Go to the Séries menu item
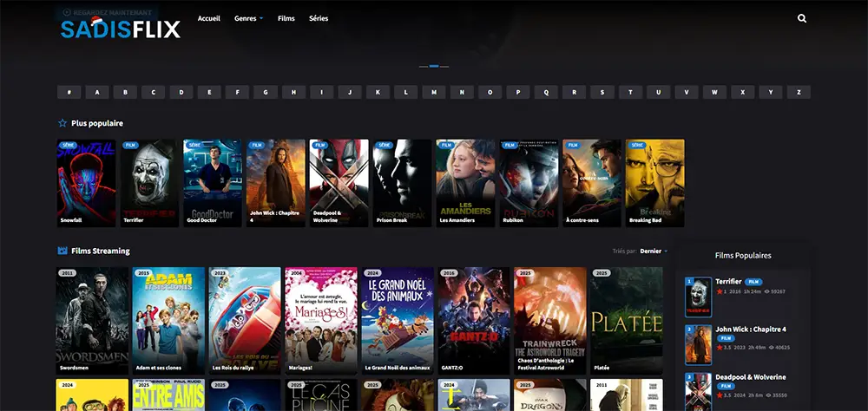Screen dimensions: 868x411 click(x=319, y=18)
